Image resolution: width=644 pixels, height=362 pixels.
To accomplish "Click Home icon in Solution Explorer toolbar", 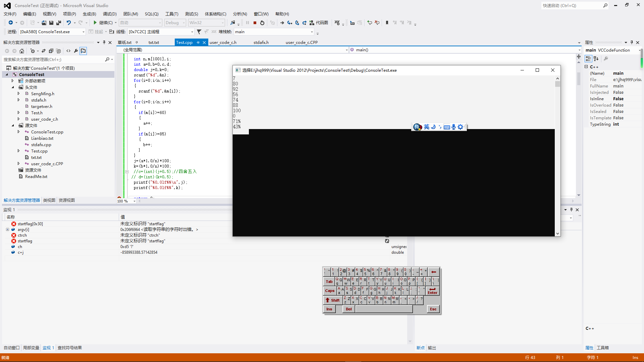I will click(22, 51).
